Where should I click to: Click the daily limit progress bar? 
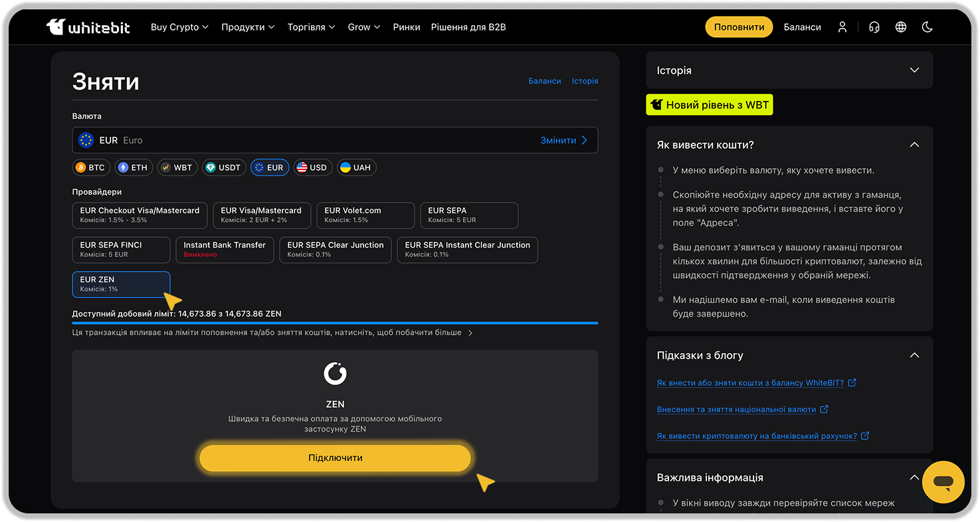coord(335,323)
